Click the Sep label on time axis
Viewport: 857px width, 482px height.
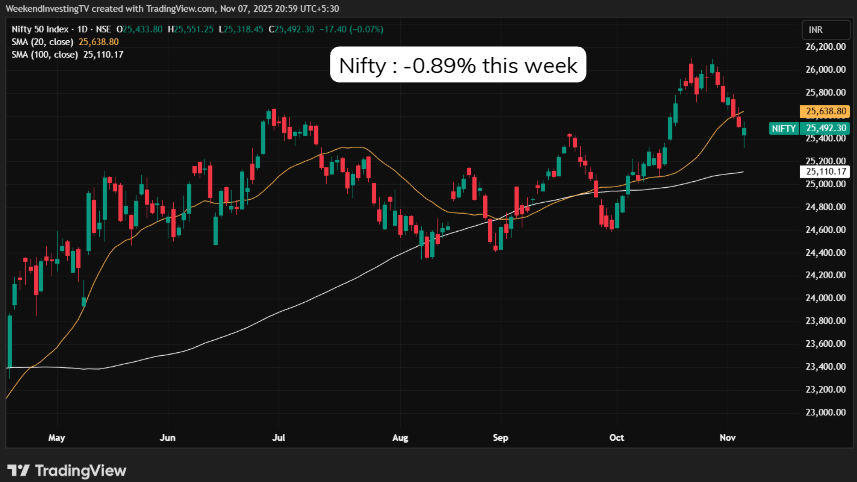pos(501,438)
